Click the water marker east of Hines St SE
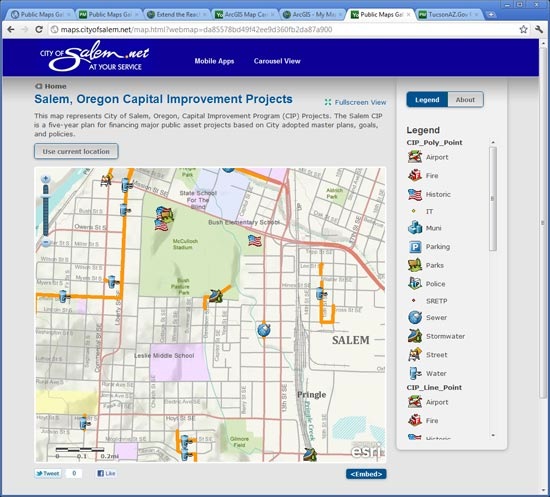 point(321,293)
